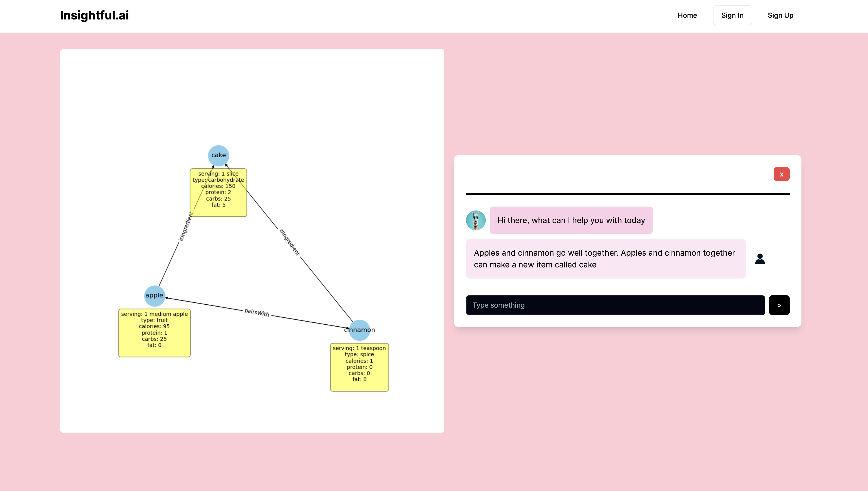
Task: Click the Insightful.ai logo title
Action: pyautogui.click(x=94, y=15)
